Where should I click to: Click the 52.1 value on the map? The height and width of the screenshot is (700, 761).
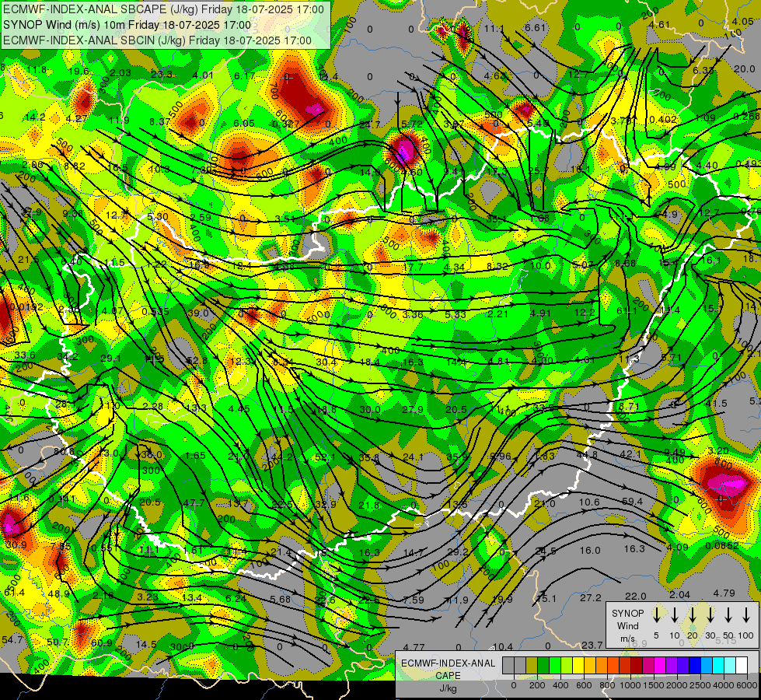pos(325,457)
